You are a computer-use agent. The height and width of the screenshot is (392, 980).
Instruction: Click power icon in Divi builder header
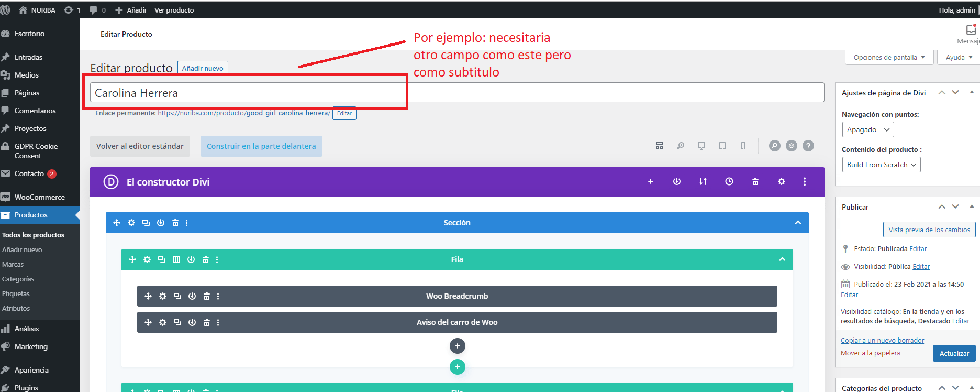pos(677,181)
